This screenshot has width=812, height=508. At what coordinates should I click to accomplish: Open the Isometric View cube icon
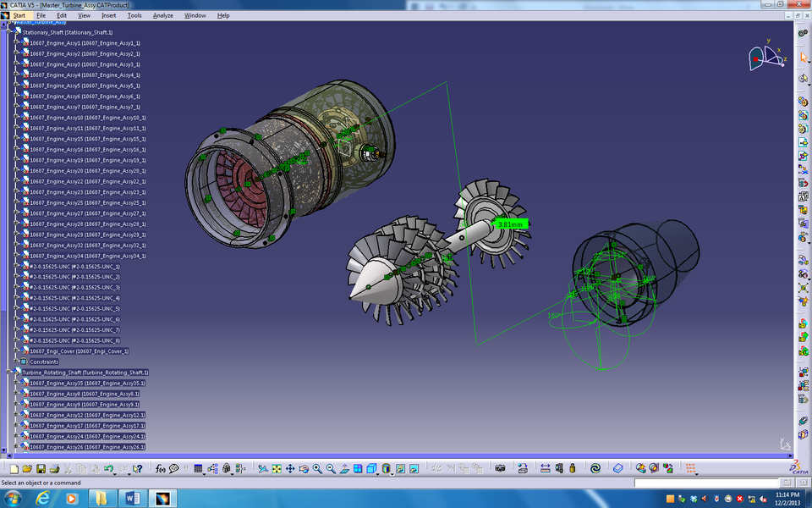click(370, 467)
